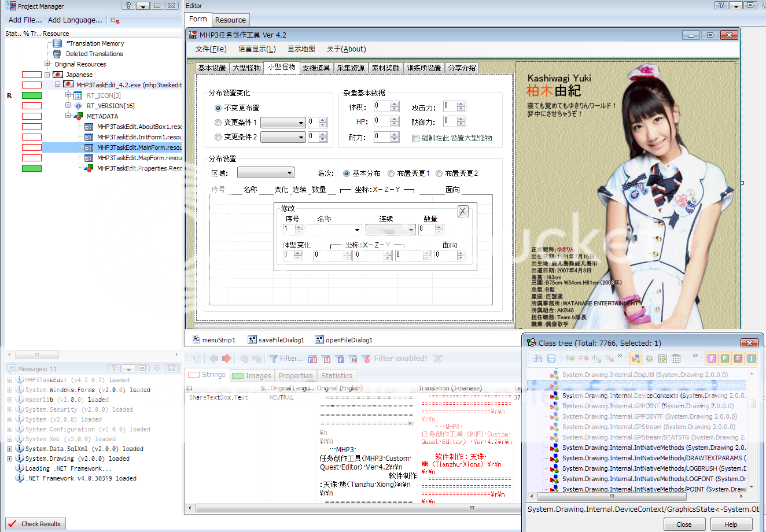Collapse the METADATA tree node
766x532 pixels.
coord(68,116)
